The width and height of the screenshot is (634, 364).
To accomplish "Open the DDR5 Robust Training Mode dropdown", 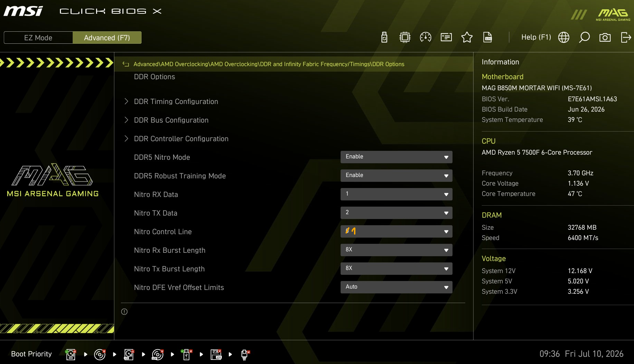I will tap(396, 176).
